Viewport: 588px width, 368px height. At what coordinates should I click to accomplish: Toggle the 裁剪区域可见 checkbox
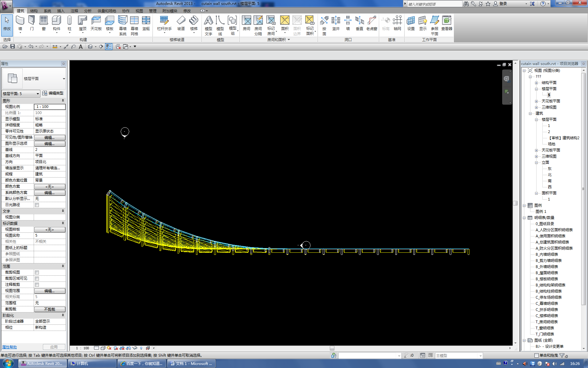tap(37, 278)
